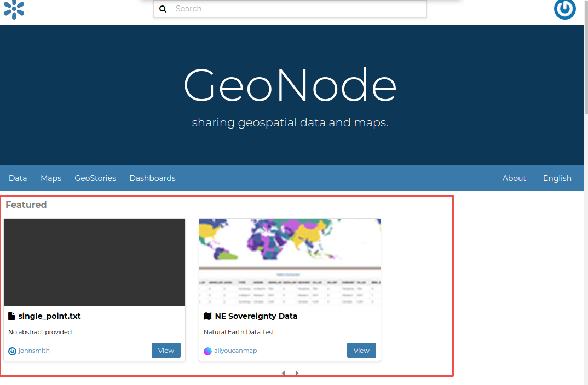Image resolution: width=588 pixels, height=385 pixels.
Task: Click the GeoNode logo icon
Action: pos(14,9)
